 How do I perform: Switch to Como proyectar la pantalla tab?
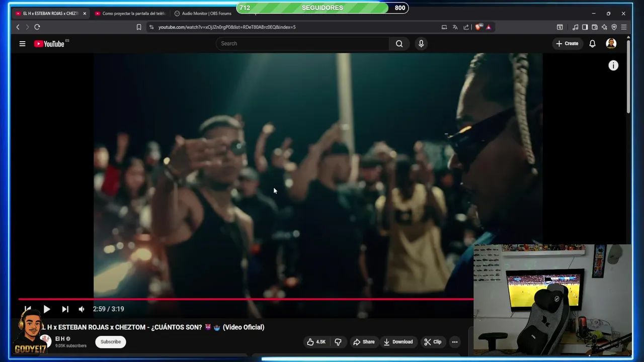click(x=130, y=14)
